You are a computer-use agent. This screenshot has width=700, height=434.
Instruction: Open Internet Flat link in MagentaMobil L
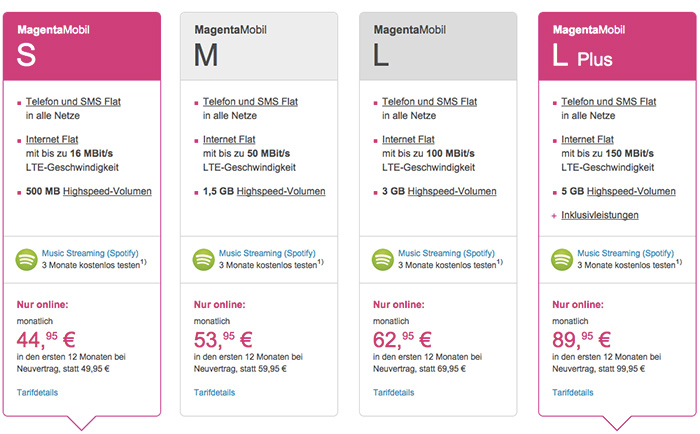click(408, 139)
